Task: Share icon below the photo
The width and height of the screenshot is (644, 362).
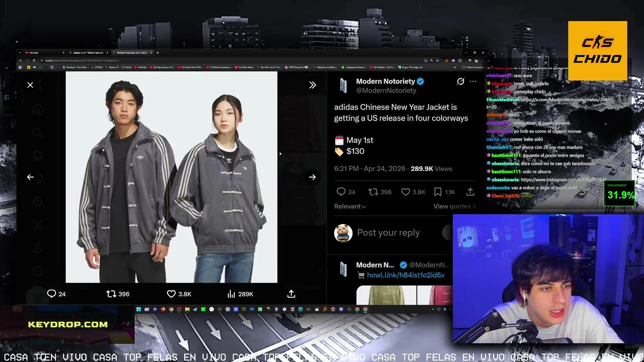Action: tap(291, 294)
